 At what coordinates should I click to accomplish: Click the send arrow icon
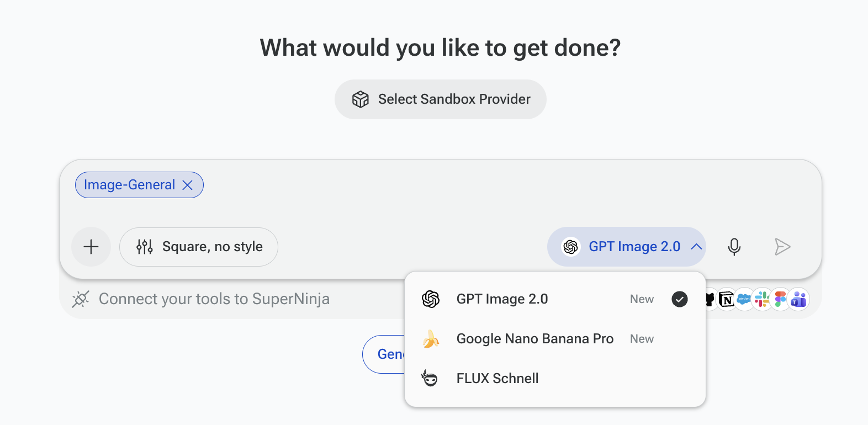(782, 247)
